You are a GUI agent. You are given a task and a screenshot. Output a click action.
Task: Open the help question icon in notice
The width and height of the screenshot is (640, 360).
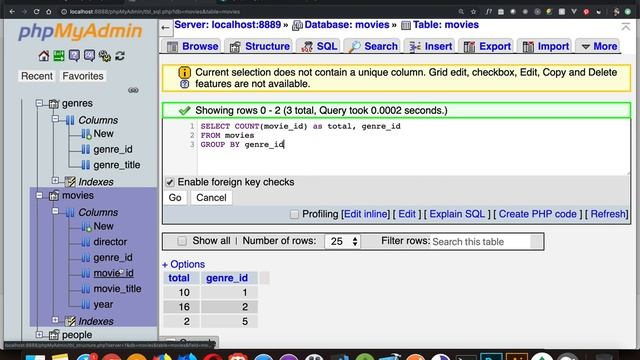pos(184,84)
